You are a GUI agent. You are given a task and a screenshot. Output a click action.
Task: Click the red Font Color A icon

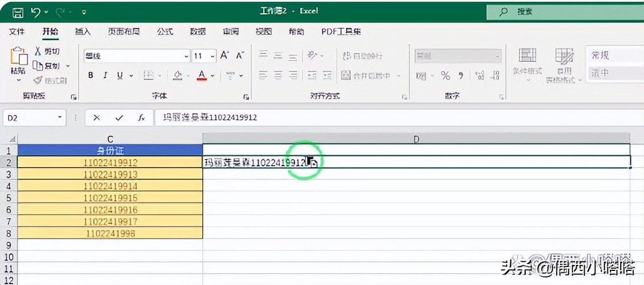tap(202, 76)
